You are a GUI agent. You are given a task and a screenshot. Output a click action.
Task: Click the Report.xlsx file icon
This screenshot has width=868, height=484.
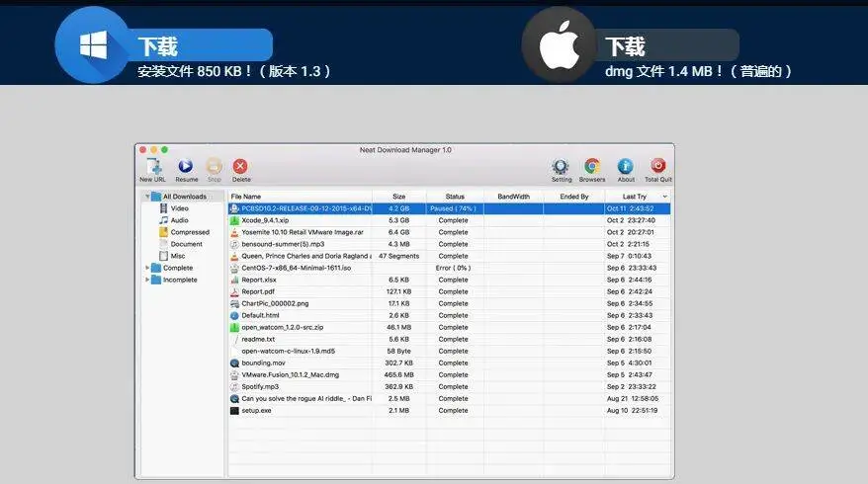234,280
